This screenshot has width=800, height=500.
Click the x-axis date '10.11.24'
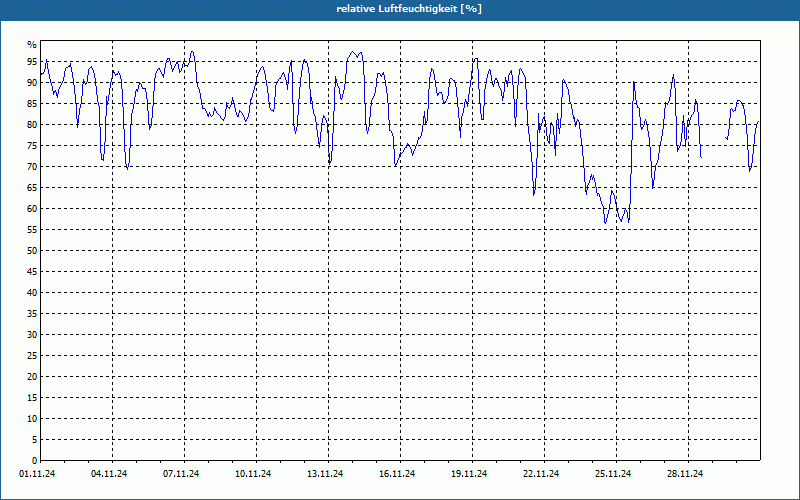coord(253,474)
